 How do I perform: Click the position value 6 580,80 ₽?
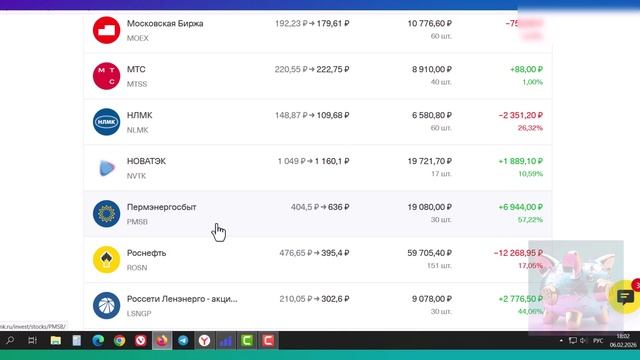click(432, 115)
